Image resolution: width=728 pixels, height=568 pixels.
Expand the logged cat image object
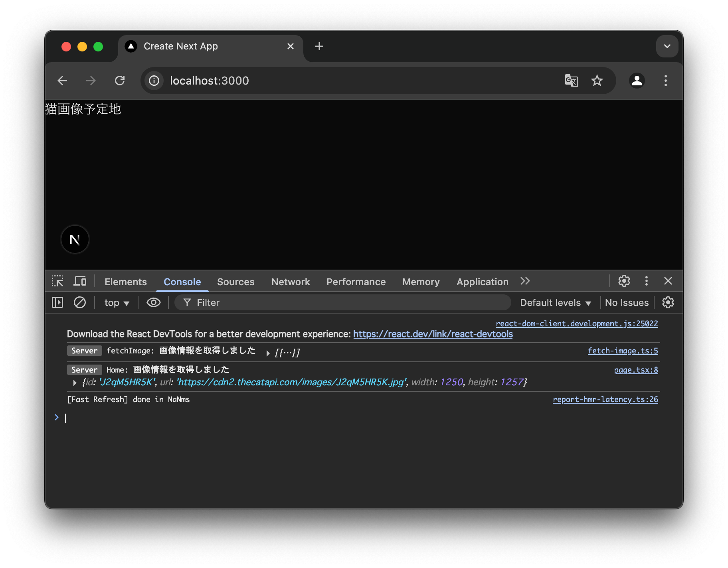click(75, 382)
